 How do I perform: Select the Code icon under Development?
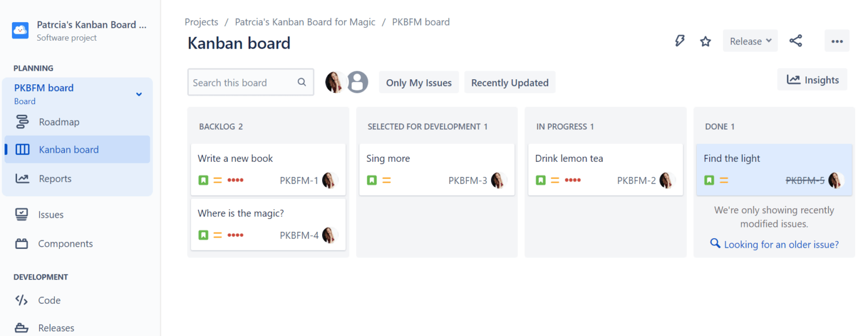click(x=23, y=300)
